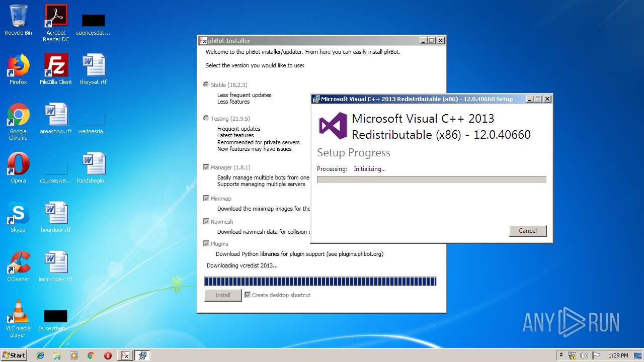The height and width of the screenshot is (362, 644).
Task: Open the Start menu
Action: [14, 355]
